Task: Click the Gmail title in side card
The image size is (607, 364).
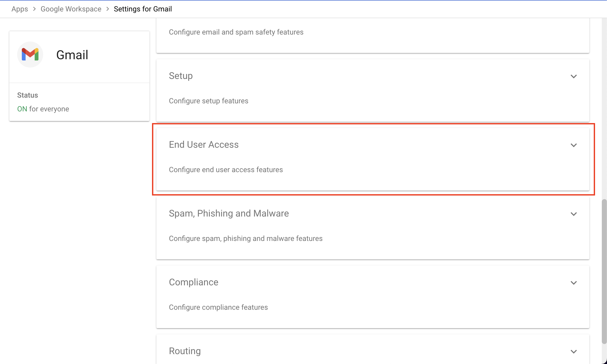Action: coord(72,55)
